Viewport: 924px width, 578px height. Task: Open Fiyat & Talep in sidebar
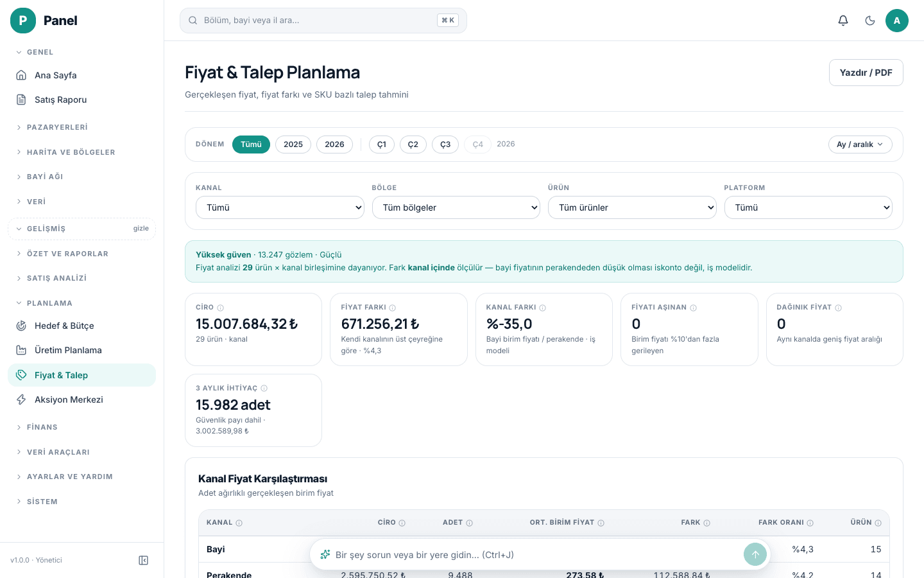click(x=82, y=375)
